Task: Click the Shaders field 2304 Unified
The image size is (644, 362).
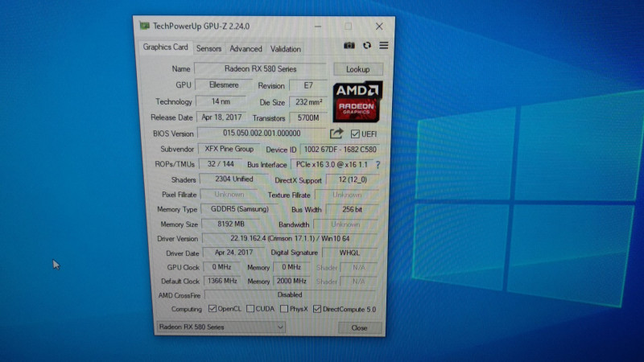Action: click(234, 179)
